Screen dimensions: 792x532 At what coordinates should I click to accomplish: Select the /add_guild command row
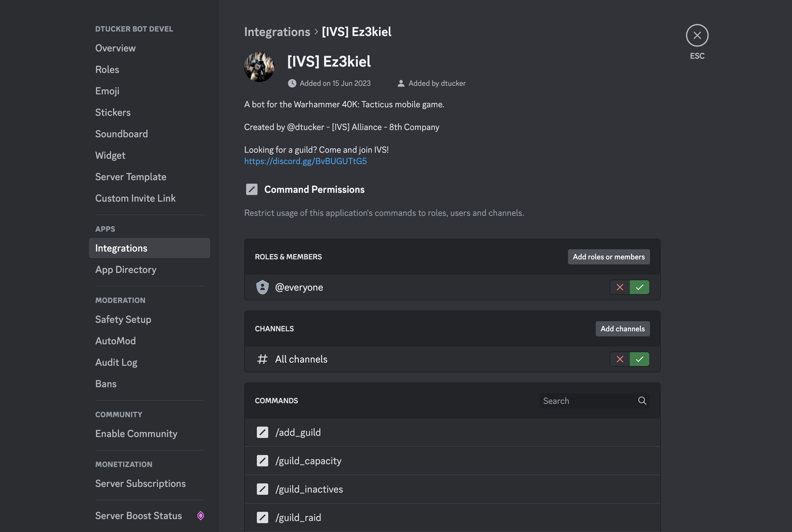452,432
